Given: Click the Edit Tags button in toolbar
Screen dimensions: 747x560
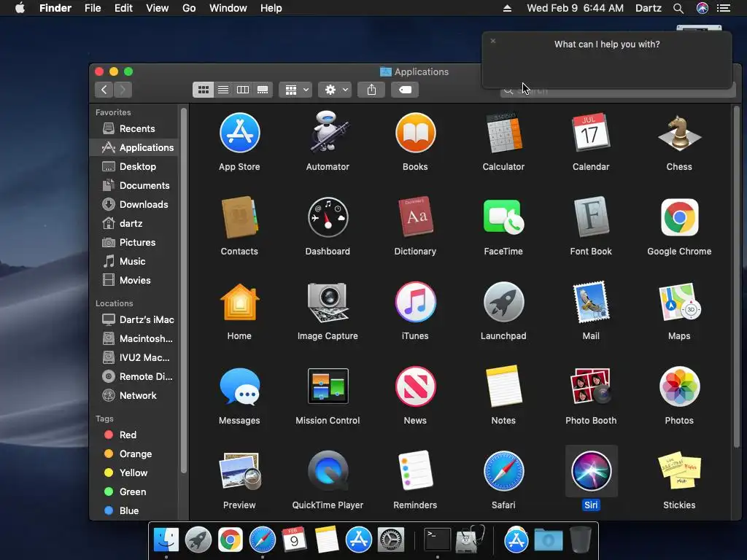Looking at the screenshot, I should tap(405, 90).
